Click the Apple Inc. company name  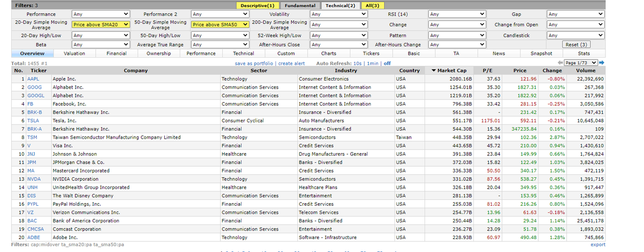coord(64,78)
